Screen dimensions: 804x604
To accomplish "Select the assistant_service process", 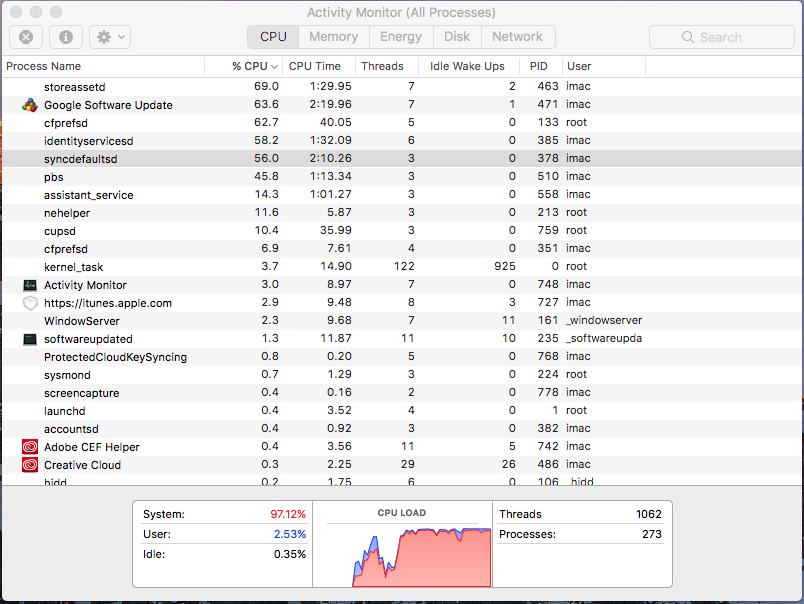I will [x=403, y=195].
